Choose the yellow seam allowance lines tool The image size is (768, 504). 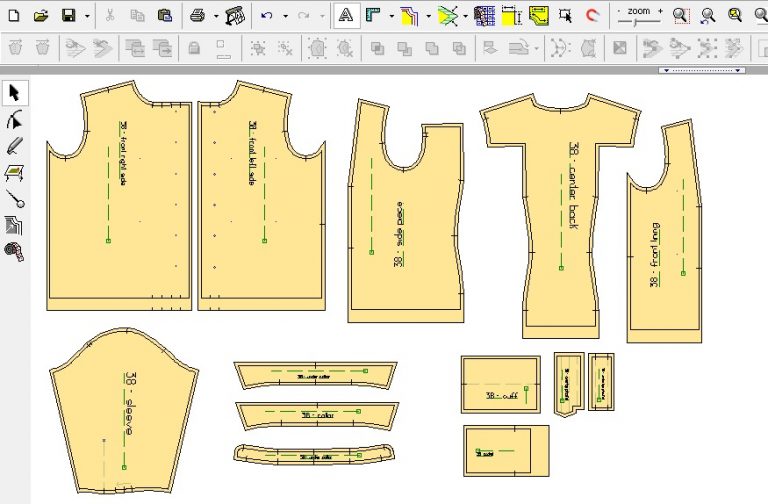pyautogui.click(x=409, y=16)
